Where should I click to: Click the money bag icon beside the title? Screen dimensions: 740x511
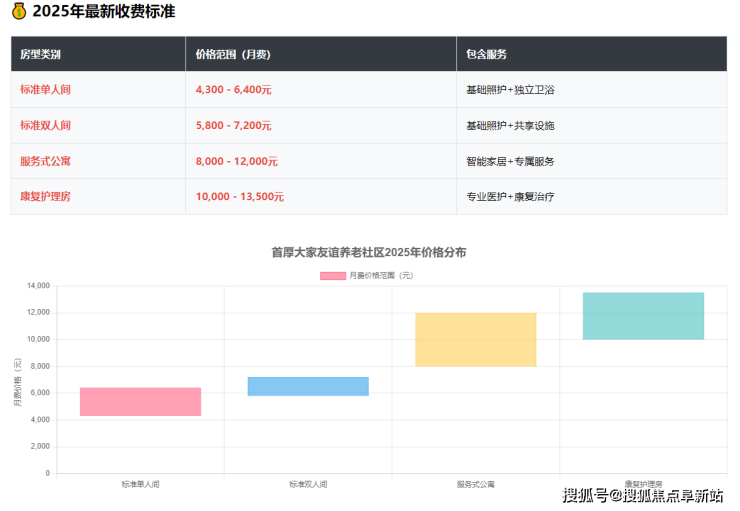click(19, 12)
